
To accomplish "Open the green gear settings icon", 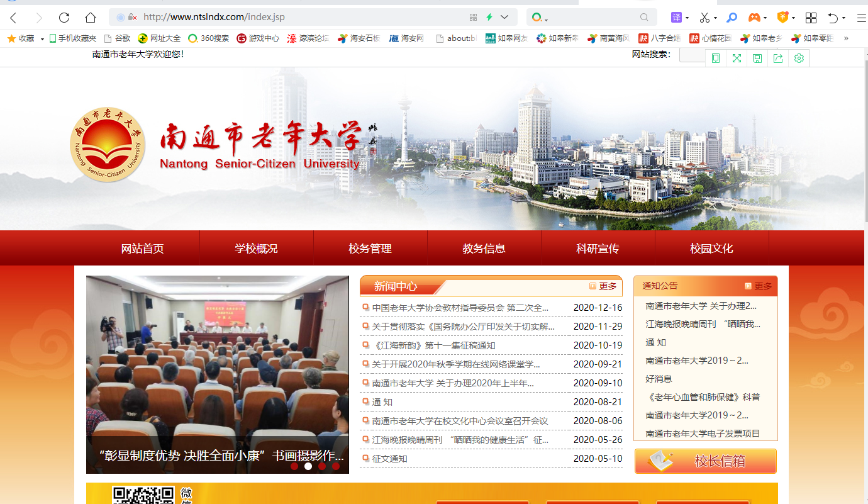I will (x=799, y=58).
